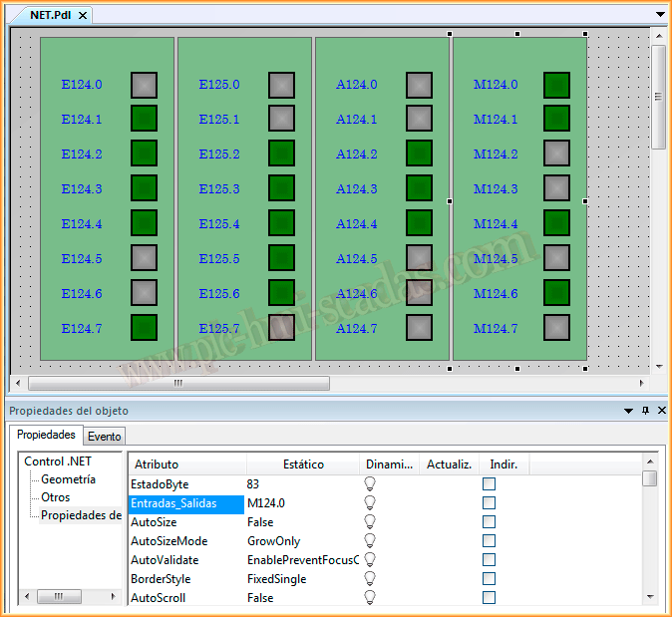672x617 pixels.
Task: Select the E125.7 gray indicator box
Action: [x=281, y=329]
